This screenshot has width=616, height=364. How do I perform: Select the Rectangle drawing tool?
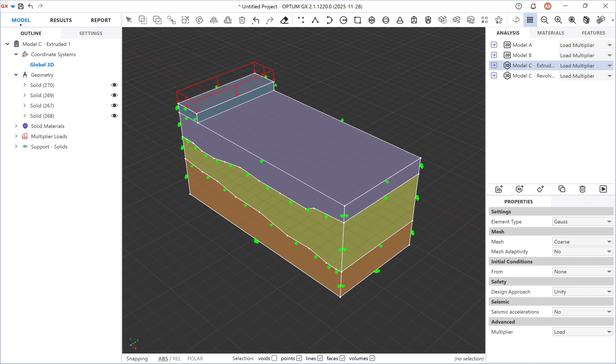coord(358,20)
